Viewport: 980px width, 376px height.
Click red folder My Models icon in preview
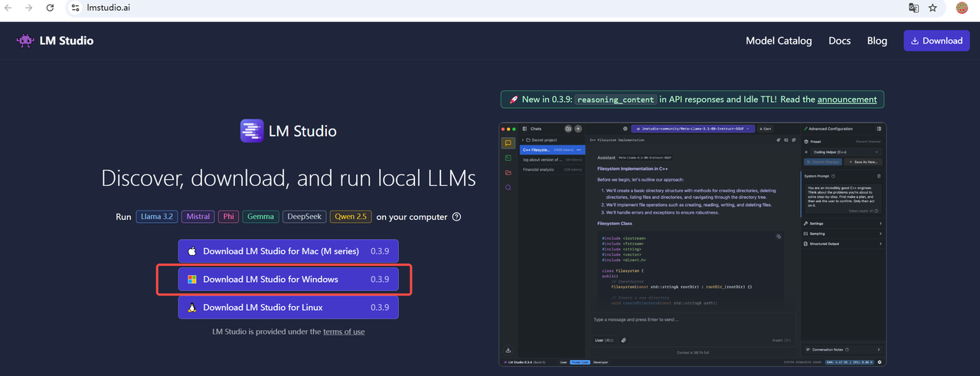pyautogui.click(x=508, y=172)
